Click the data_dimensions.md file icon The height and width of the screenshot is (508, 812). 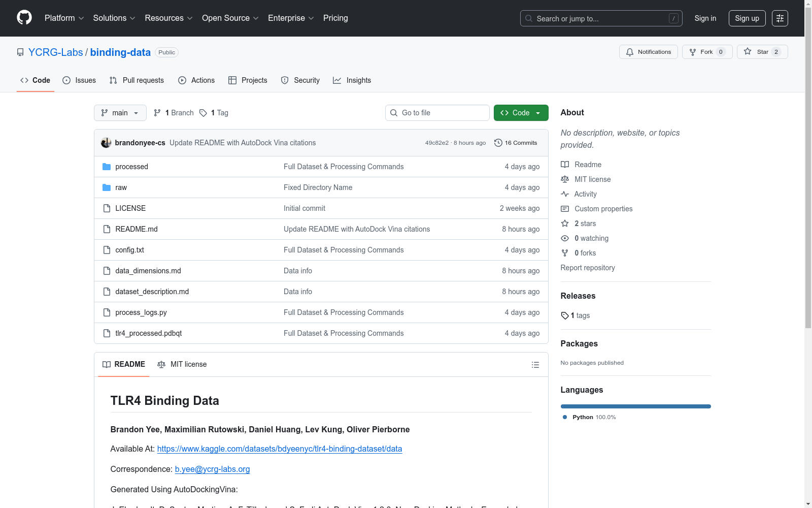(x=107, y=271)
